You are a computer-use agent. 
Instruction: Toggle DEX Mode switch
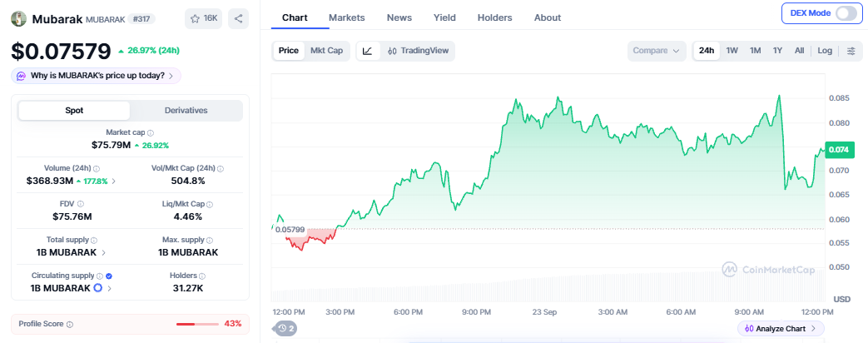pos(846,13)
